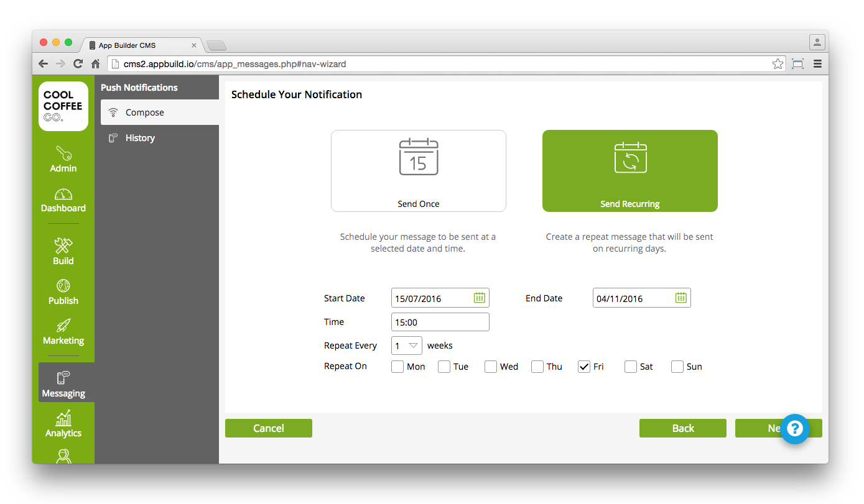This screenshot has height=504, width=864.
Task: Open the End Date calendar picker icon
Action: [681, 298]
